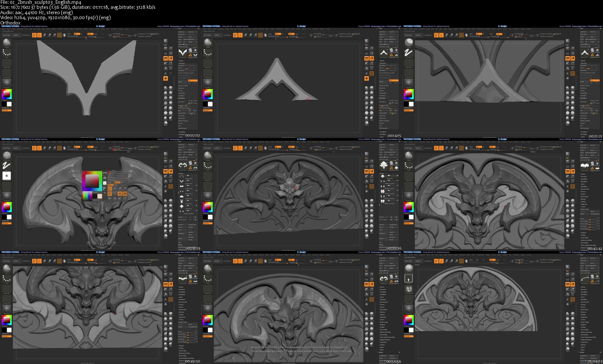The height and width of the screenshot is (364, 603).
Task: Toggle the Zadd button in the 01:04:03 frame
Action: (x=492, y=260)
